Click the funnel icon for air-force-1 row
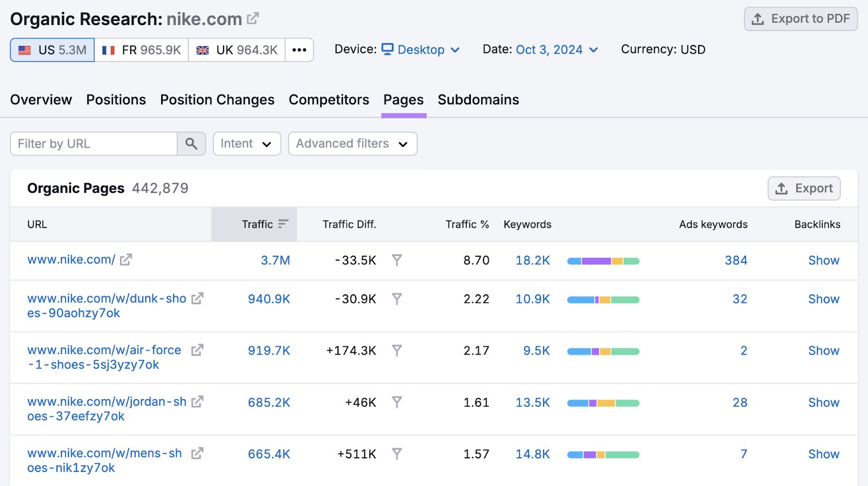The width and height of the screenshot is (868, 486). click(397, 351)
